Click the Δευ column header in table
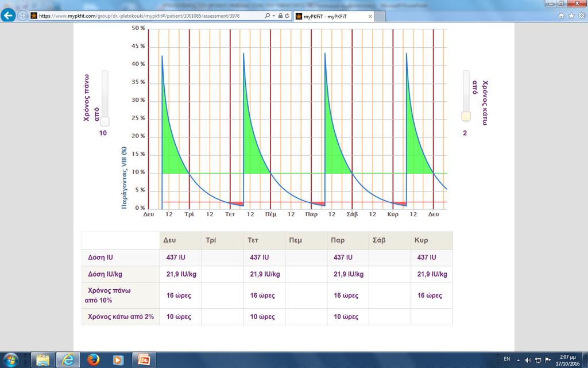The height and width of the screenshot is (368, 588). 180,240
